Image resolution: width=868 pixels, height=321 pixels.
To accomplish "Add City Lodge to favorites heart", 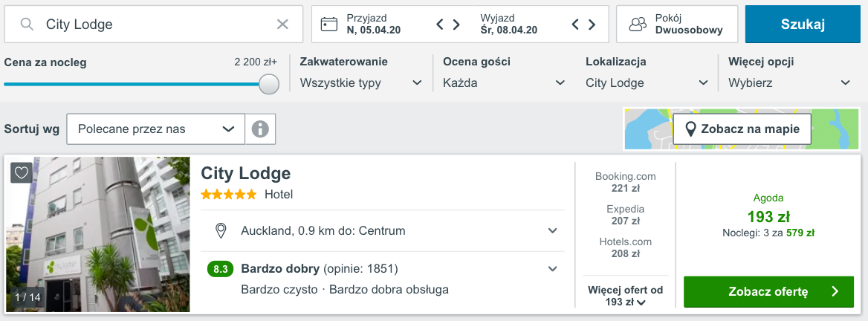I will [21, 172].
